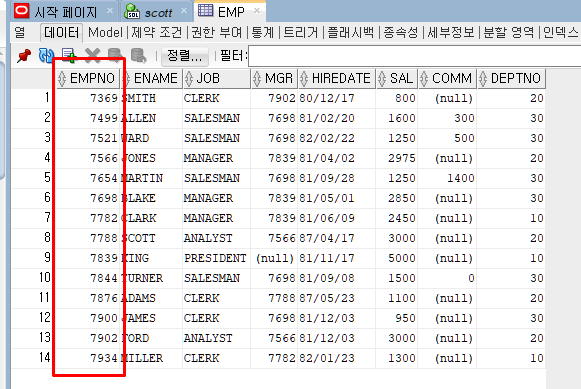Select row number 1 header
The height and width of the screenshot is (389, 581).
coord(34,98)
